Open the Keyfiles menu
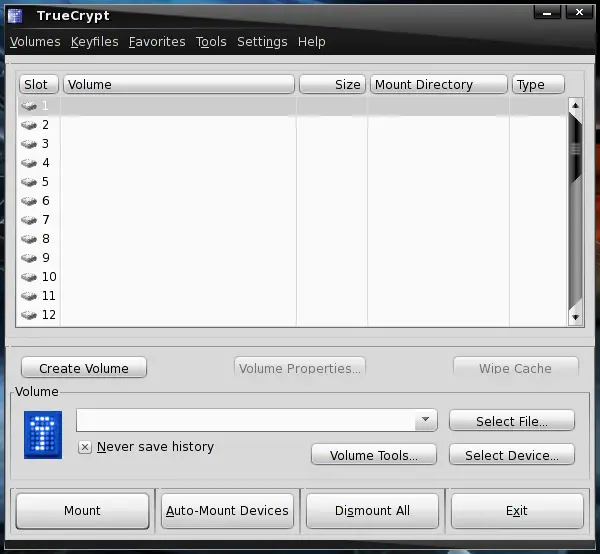600x554 pixels. (95, 42)
